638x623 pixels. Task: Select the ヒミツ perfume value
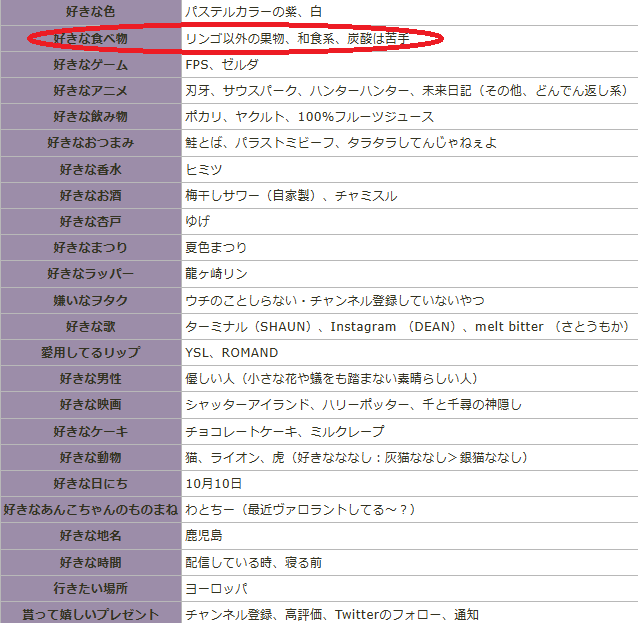click(204, 169)
